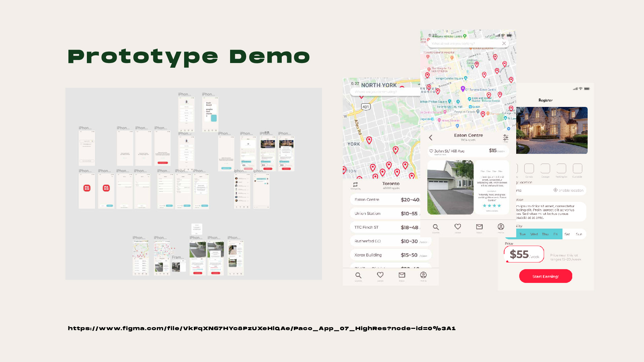The image size is (644, 362).
Task: Click the teal star rating row
Action: click(492, 205)
